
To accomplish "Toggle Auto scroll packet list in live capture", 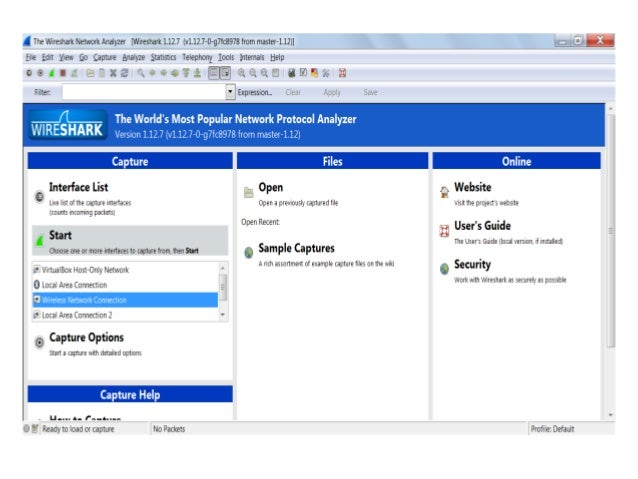I will pos(225,73).
